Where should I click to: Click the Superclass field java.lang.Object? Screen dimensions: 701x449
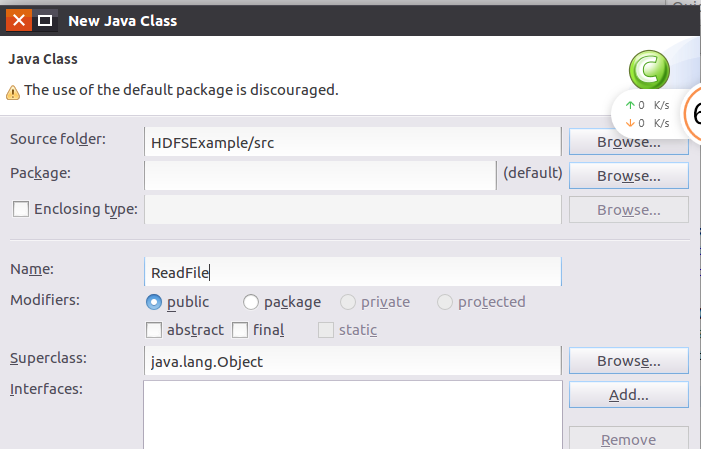[x=352, y=361]
